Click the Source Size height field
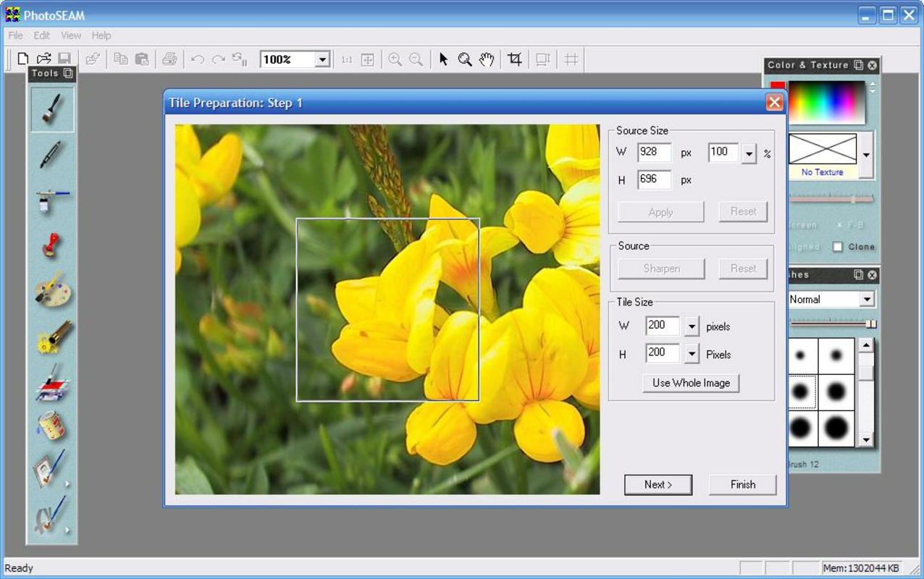The height and width of the screenshot is (579, 924). pyautogui.click(x=654, y=179)
